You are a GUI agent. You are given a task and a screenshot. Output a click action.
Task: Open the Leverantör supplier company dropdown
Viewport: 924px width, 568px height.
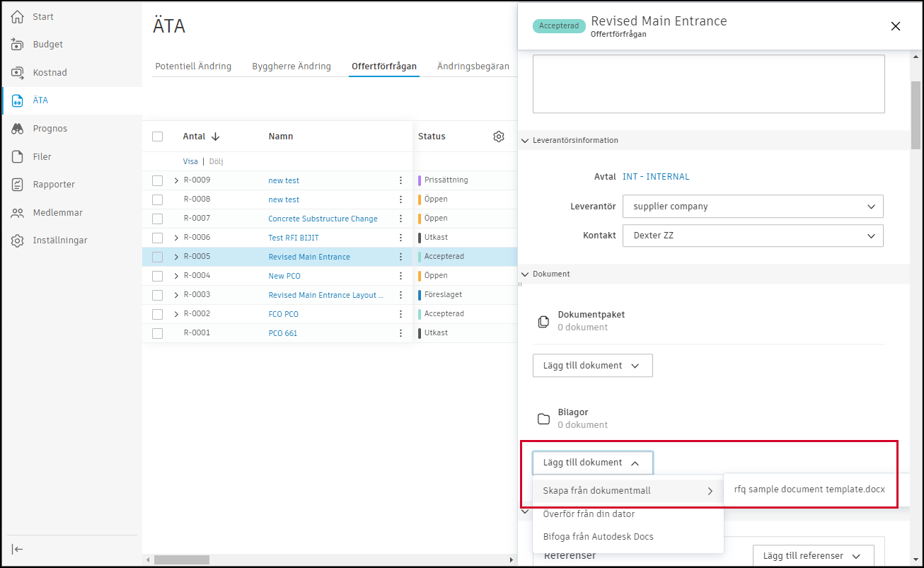pos(753,207)
